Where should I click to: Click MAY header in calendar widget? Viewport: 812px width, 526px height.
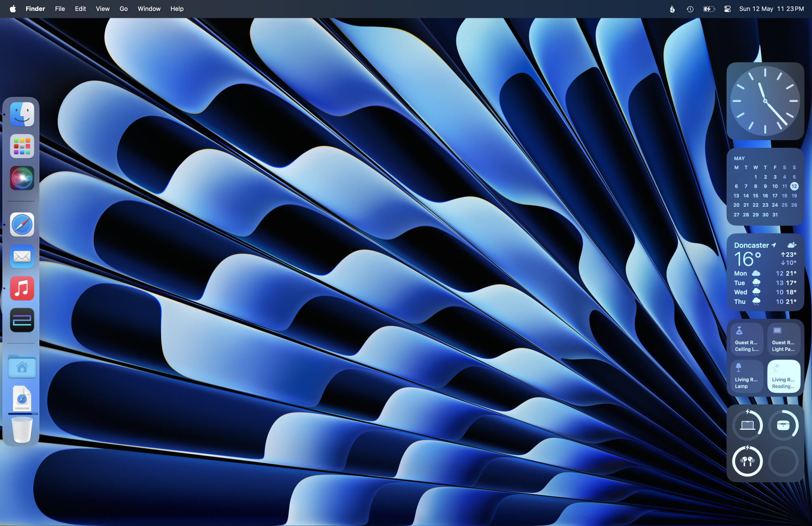(x=739, y=158)
